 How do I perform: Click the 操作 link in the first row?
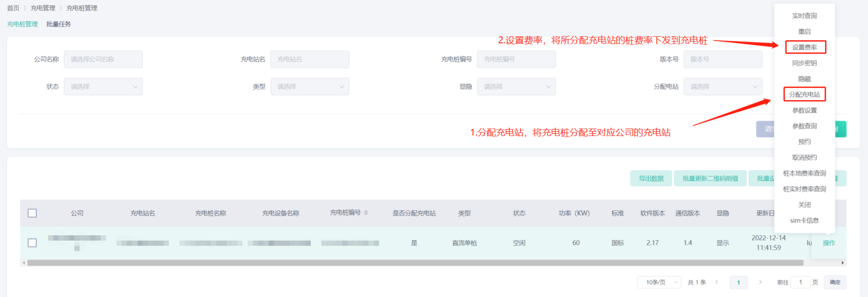[x=829, y=243]
